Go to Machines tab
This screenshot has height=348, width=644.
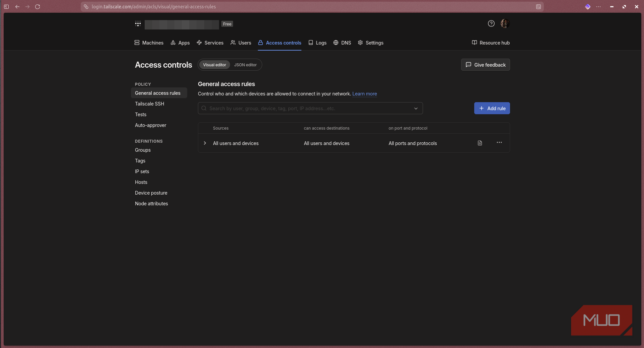(149, 43)
